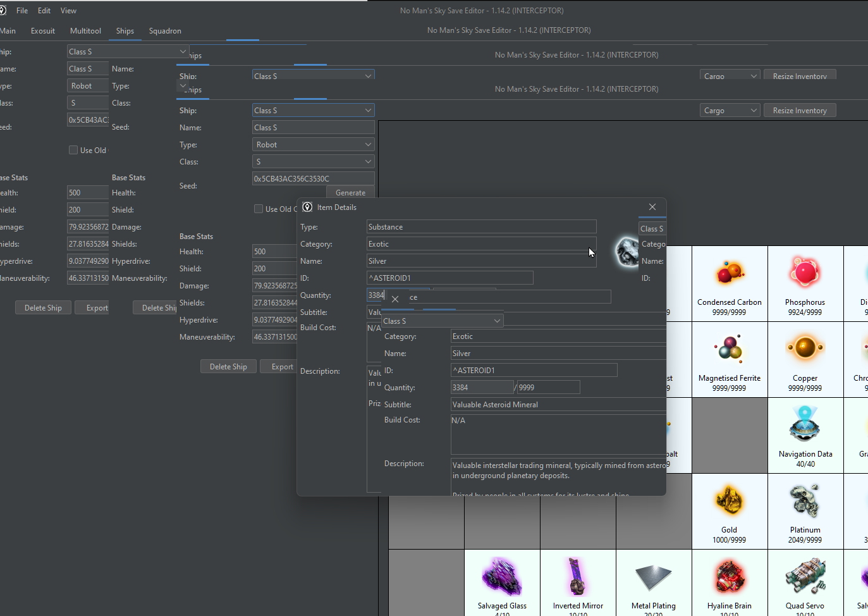Select the Condensed Carbon inventory slot
The height and width of the screenshot is (616, 868).
(x=729, y=283)
